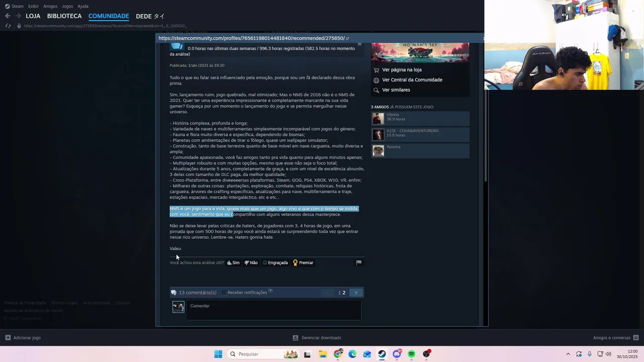Click Adicionar jogo plus button

(23, 338)
